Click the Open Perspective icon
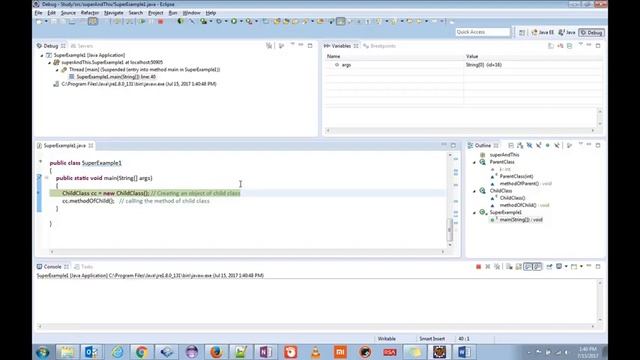 tap(522, 32)
